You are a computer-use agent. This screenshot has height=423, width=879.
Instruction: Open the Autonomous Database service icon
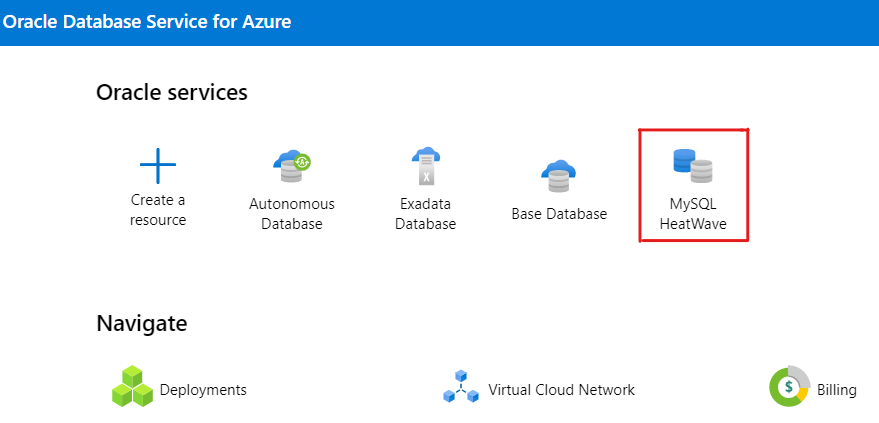pyautogui.click(x=292, y=167)
